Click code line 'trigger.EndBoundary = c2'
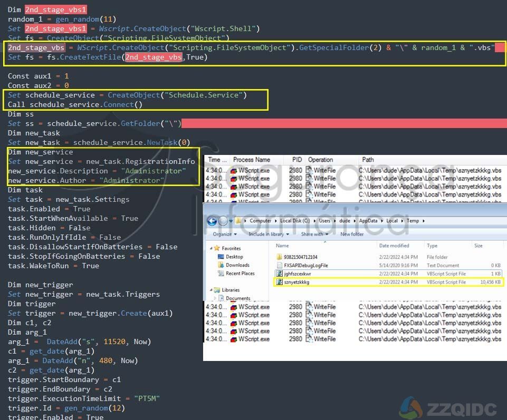 click(x=60, y=389)
